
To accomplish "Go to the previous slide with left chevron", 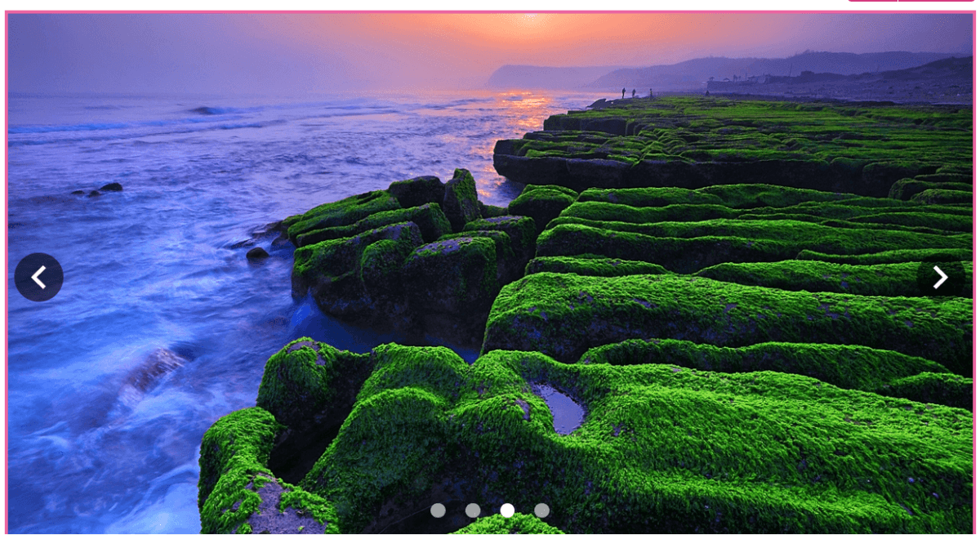I will 38,278.
